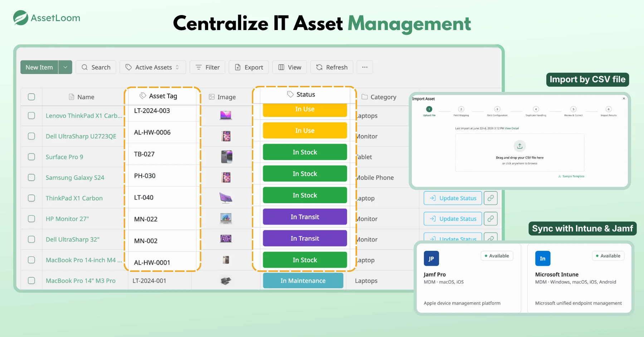
Task: Click the upload icon in CSV drop zone
Action: click(x=520, y=146)
